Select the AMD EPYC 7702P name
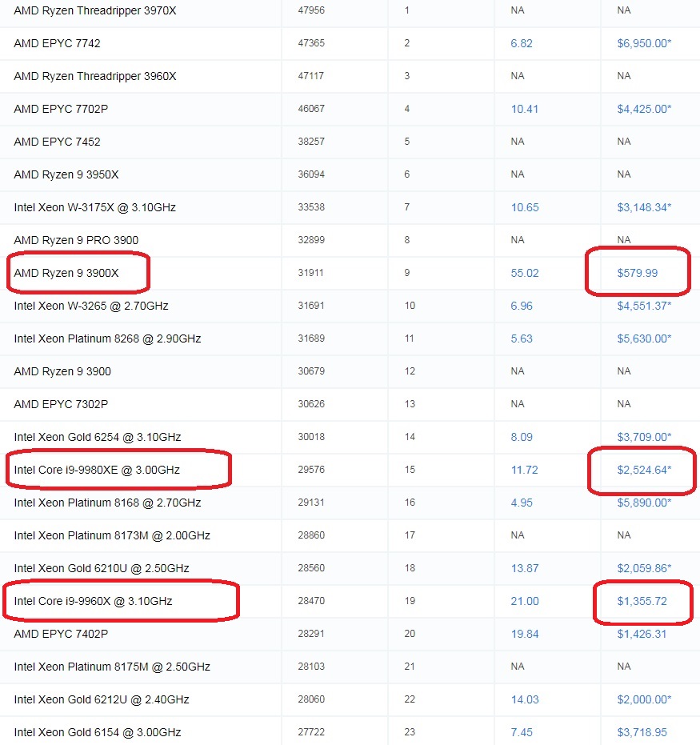Screen dimensions: 700x745 pos(61,109)
